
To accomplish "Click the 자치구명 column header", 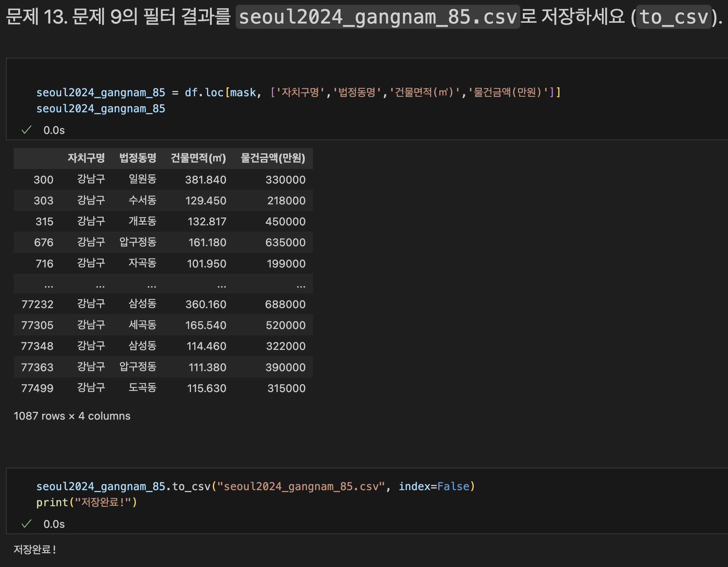I will point(86,158).
